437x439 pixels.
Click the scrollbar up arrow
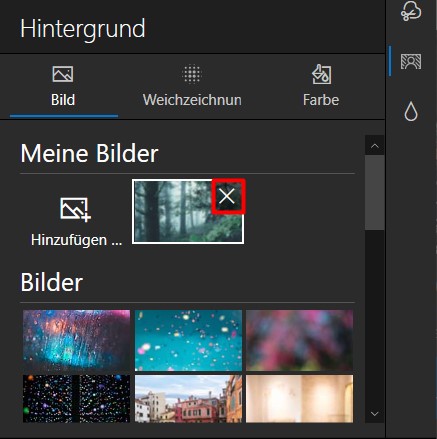(375, 146)
